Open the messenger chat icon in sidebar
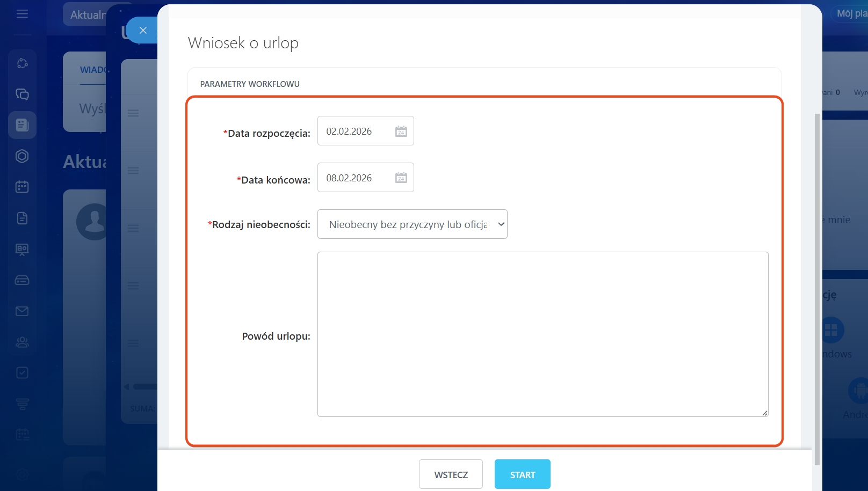868x491 pixels. point(22,94)
